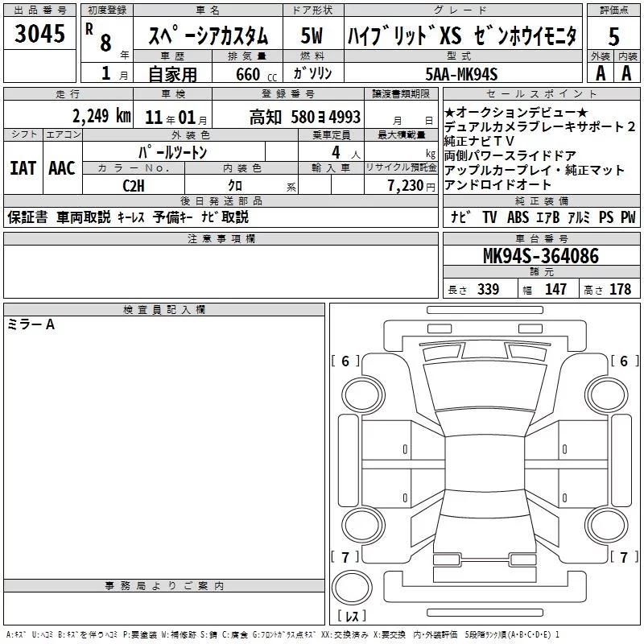Click overall score 5
Image resolution: width=644 pixels, height=644 pixels.
(x=613, y=36)
